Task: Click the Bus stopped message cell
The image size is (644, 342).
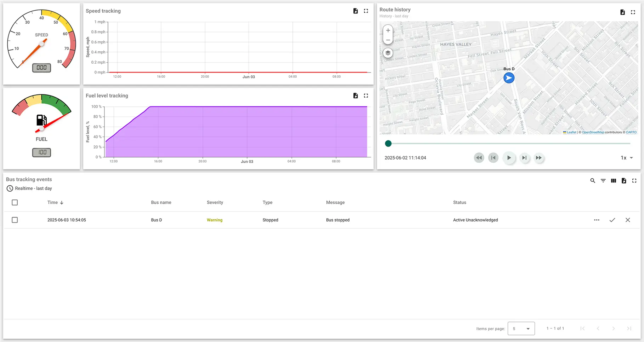Action: tap(338, 220)
